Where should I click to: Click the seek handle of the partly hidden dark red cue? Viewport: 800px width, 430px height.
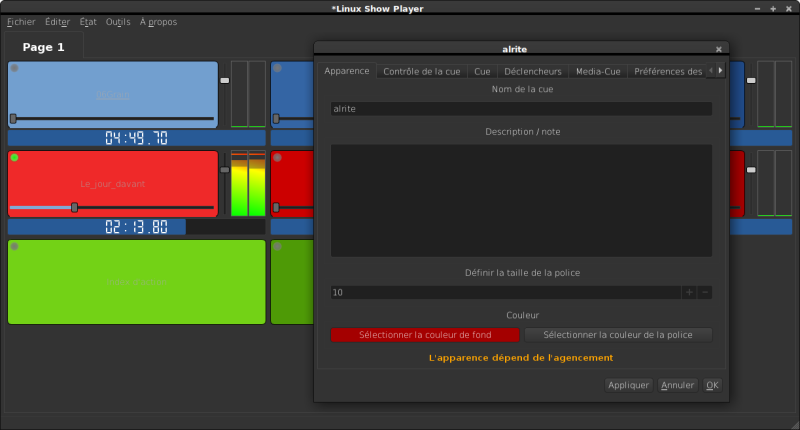pos(276,208)
